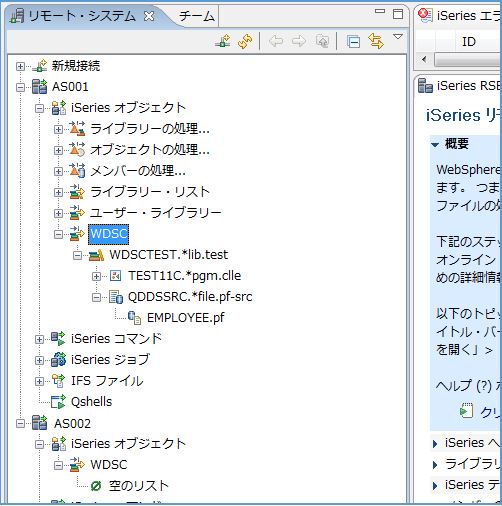Expand the 新規接続 node
The height and width of the screenshot is (506, 502).
tap(20, 66)
